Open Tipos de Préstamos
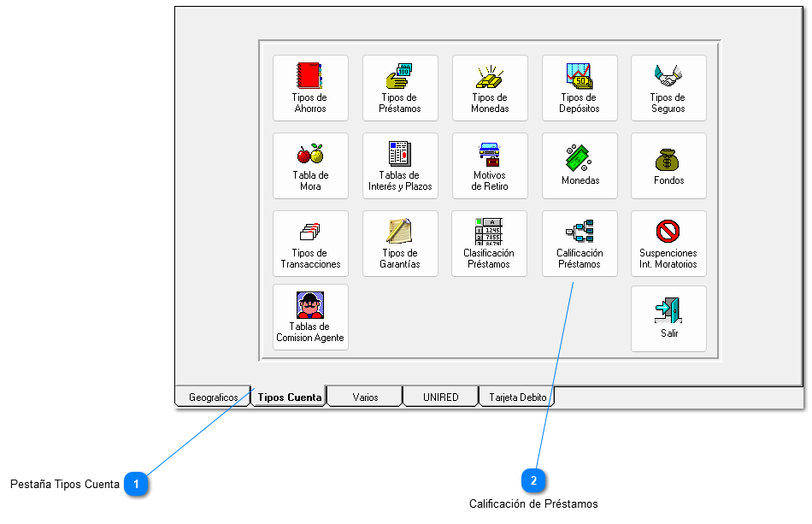This screenshot has height=524, width=812. [x=400, y=88]
